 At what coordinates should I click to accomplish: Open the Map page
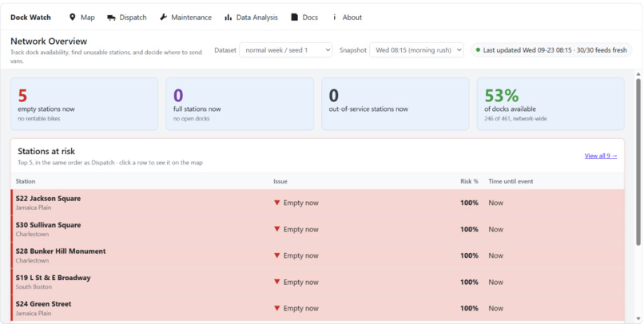(82, 18)
